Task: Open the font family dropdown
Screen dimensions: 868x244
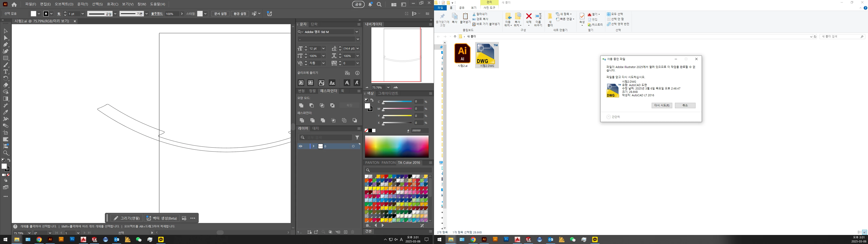Action: click(x=356, y=32)
